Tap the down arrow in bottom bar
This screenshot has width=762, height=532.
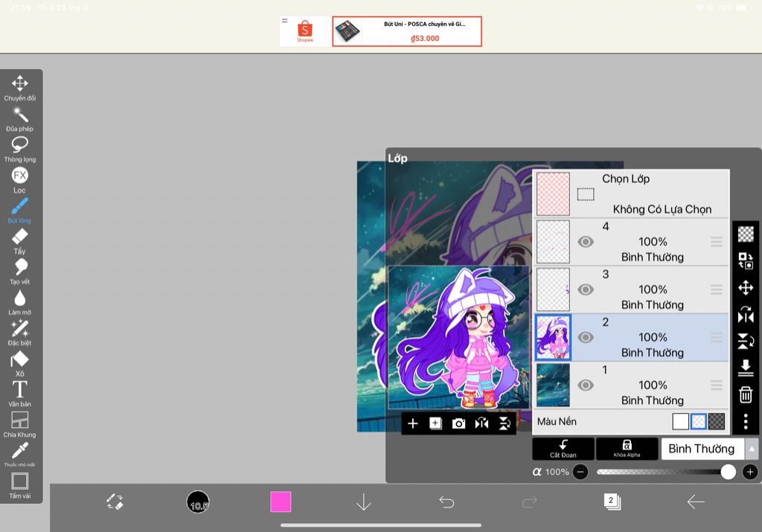[x=363, y=502]
